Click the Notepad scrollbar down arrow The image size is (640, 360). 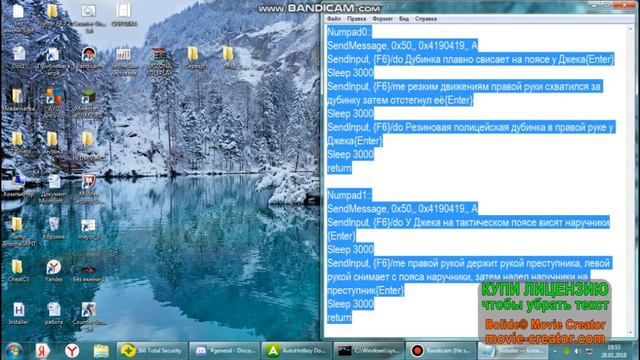(630, 333)
